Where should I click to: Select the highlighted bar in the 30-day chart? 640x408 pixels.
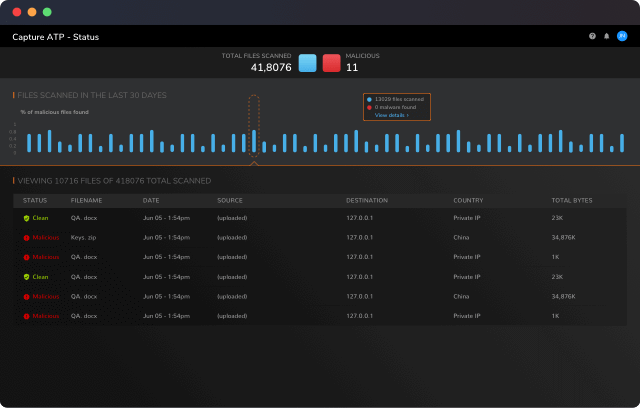[254, 141]
